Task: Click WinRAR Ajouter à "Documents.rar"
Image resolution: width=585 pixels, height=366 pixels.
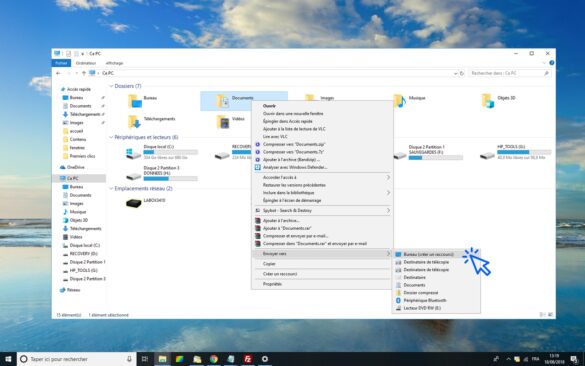Action: (x=287, y=228)
